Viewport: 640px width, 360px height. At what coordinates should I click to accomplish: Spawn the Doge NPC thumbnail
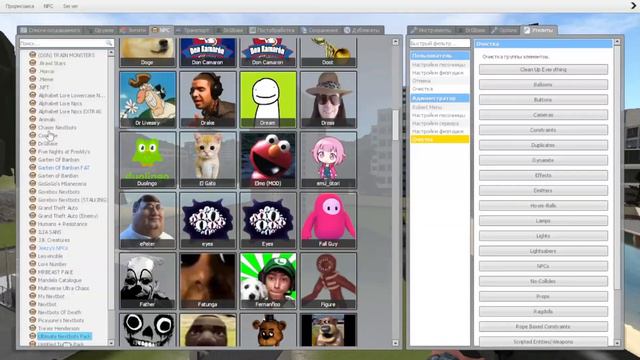pos(148,52)
